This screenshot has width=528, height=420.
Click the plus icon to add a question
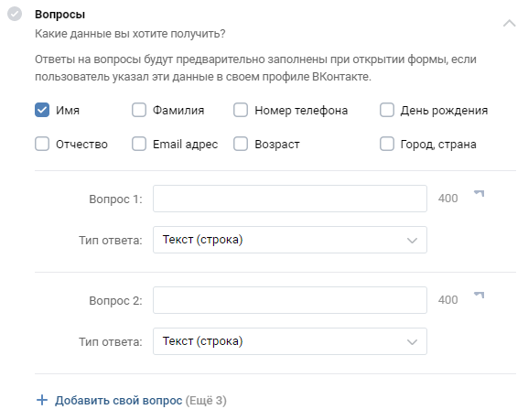click(42, 400)
